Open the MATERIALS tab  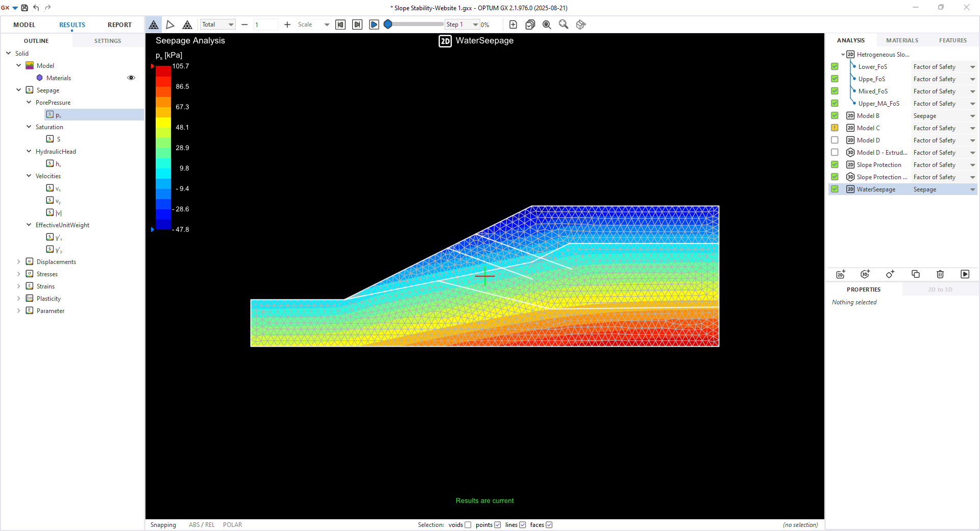pos(902,40)
